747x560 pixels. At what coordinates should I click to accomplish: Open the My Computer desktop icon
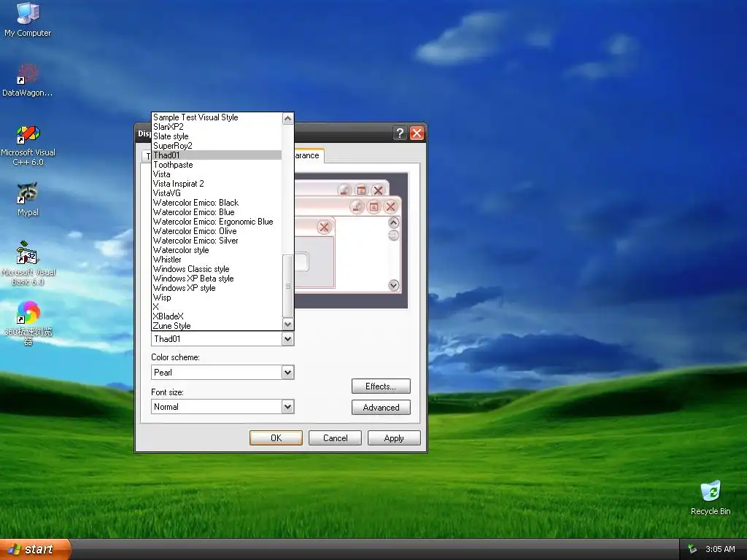point(28,20)
